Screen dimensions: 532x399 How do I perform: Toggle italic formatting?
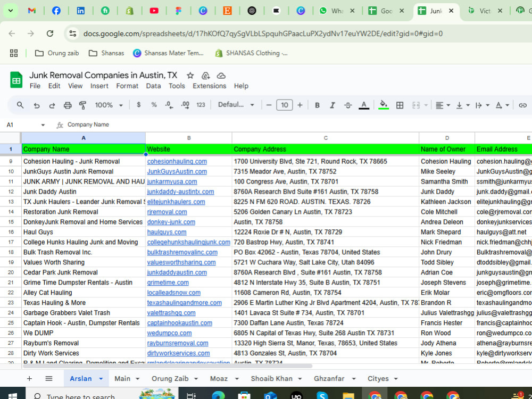coord(332,105)
